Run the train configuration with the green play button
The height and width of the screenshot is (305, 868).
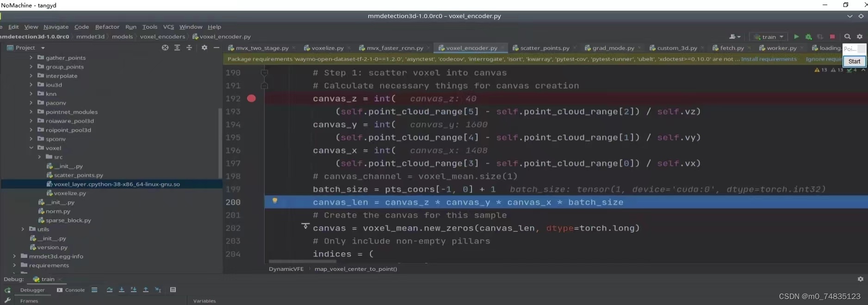point(796,37)
